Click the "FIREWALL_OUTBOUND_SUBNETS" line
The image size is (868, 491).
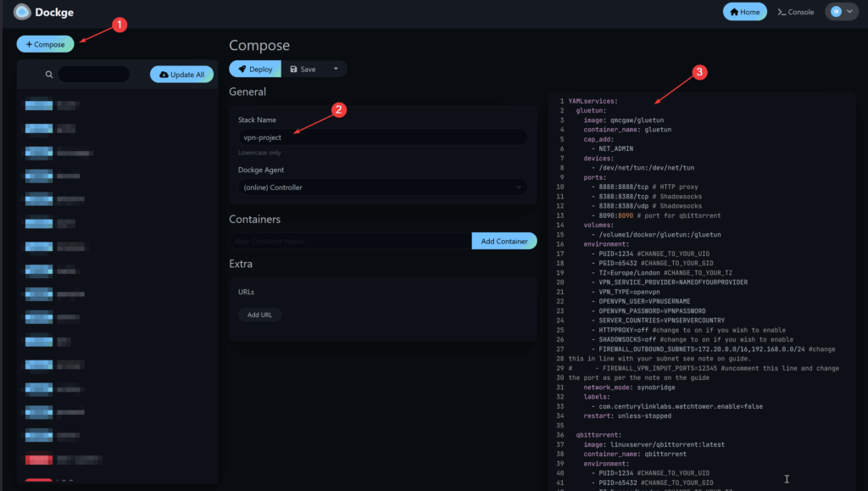tap(713, 349)
